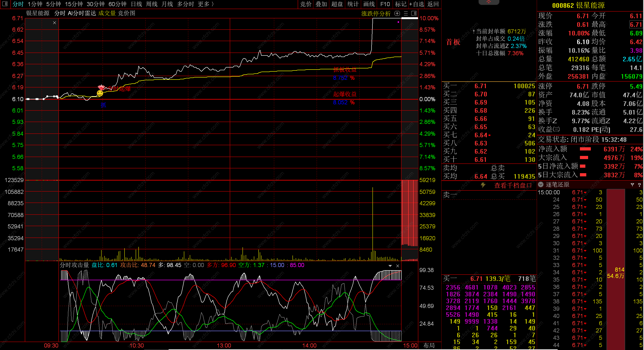Click the 查看千档盘口 link
This screenshot has width=644, height=350.
tap(513, 185)
